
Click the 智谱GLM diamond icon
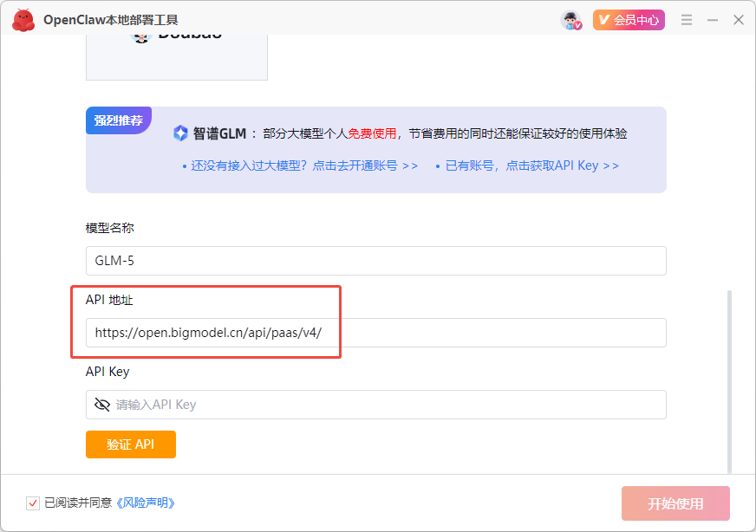179,132
